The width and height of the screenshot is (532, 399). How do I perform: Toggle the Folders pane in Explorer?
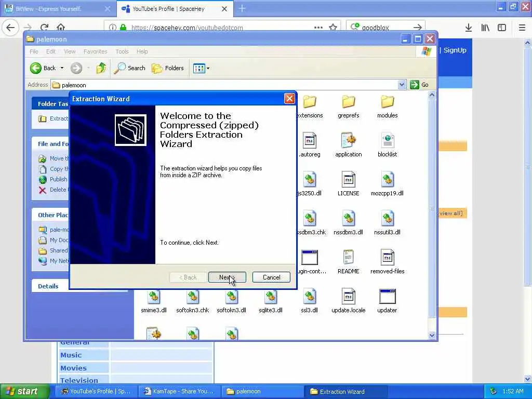(168, 68)
